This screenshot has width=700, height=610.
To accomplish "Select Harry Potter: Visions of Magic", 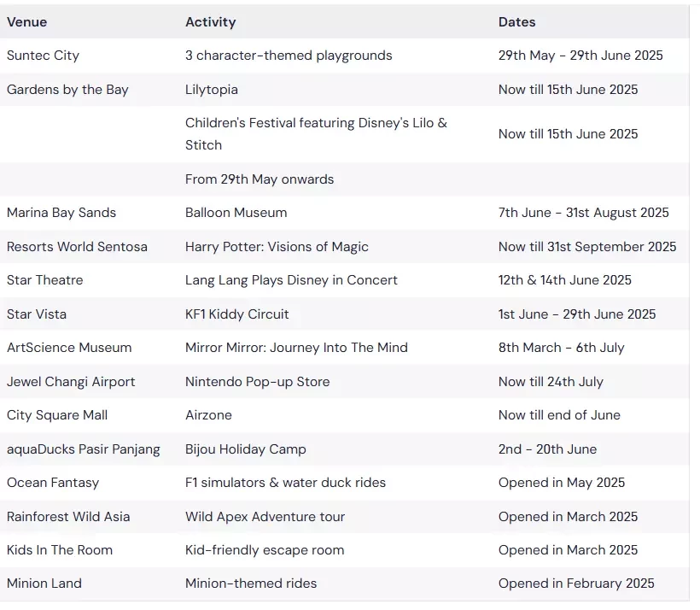I will 277,247.
